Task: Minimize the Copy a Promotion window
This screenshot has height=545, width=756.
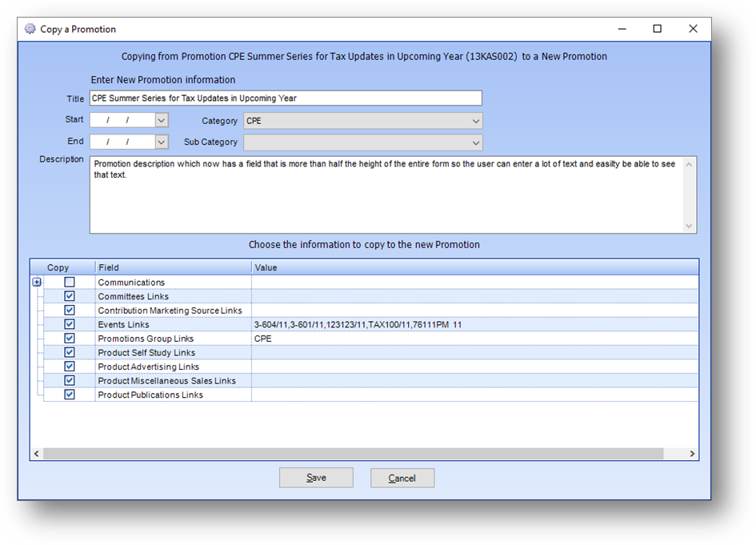Action: pyautogui.click(x=622, y=29)
